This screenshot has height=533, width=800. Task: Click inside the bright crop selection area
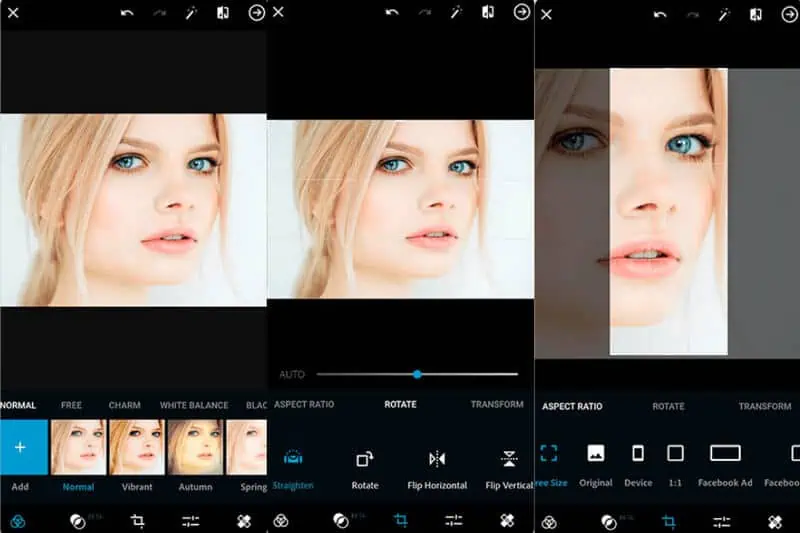(668, 212)
